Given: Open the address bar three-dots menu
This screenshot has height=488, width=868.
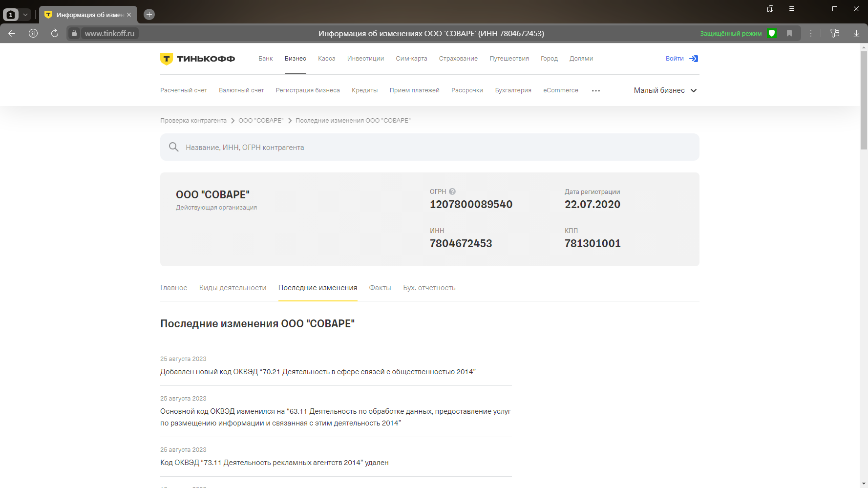Looking at the screenshot, I should pos(811,33).
